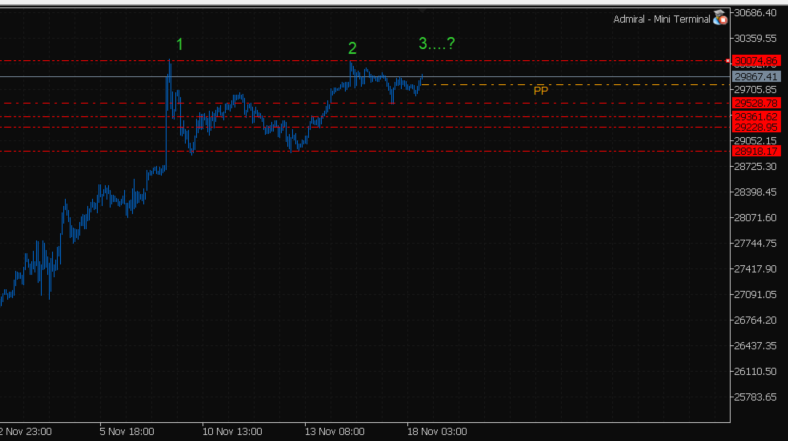This screenshot has height=441, width=788.
Task: Select the red 29528.78 price level tag
Action: (756, 103)
